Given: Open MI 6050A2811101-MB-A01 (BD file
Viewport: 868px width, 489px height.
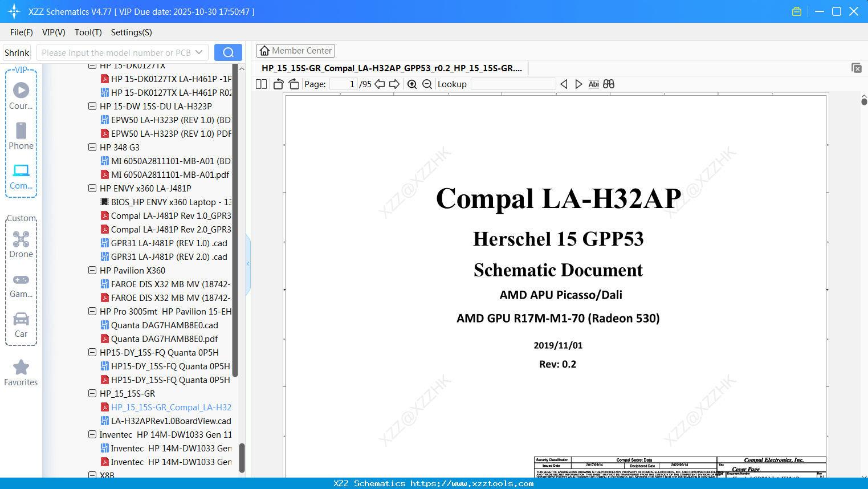Looking at the screenshot, I should pyautogui.click(x=166, y=161).
